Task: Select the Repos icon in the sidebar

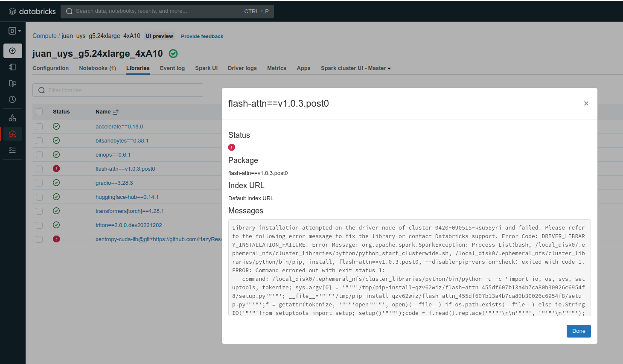Action: pos(12,83)
